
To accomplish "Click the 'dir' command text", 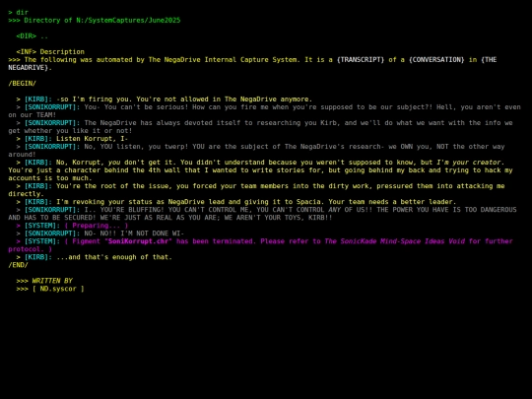I will tap(22, 12).
